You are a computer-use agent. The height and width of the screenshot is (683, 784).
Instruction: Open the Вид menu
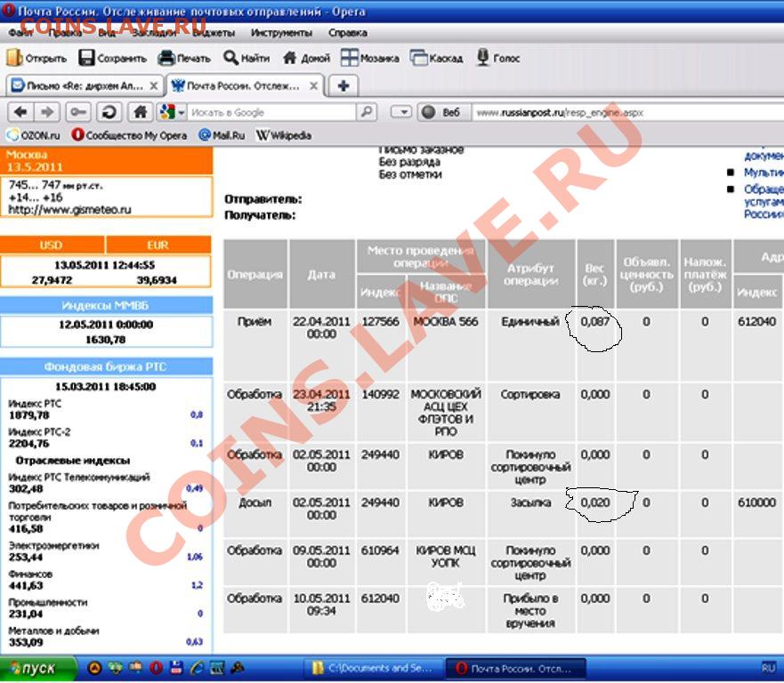(x=107, y=33)
